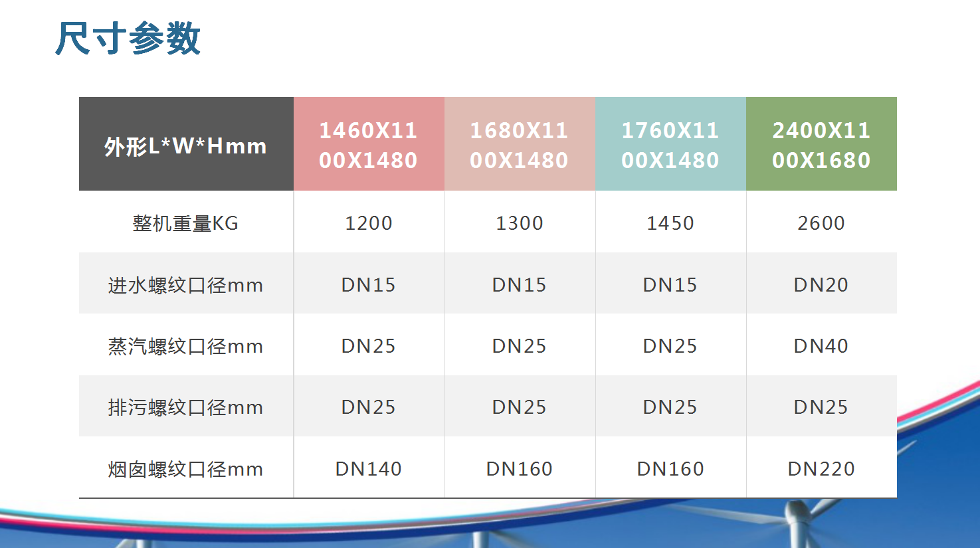Click the DN20 water inlet cell
Viewport: 980px width, 548px height.
[x=821, y=285]
